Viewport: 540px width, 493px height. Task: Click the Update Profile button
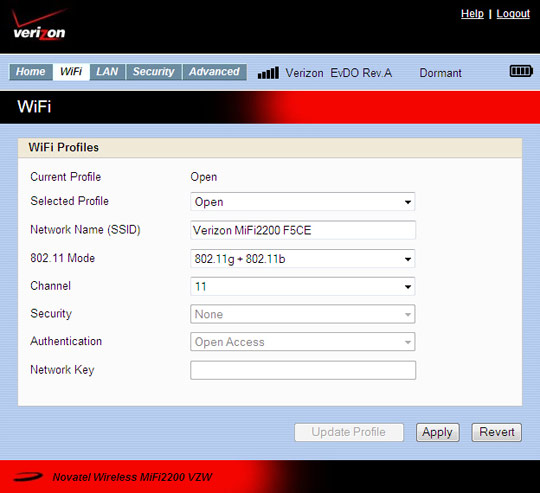(x=349, y=432)
